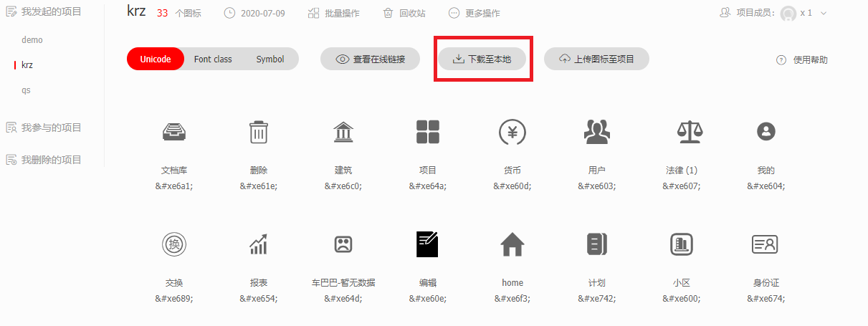Viewport: 868px width, 326px height.
Task: Select the 车巴巴-暂无数据 sad face icon
Action: [343, 244]
